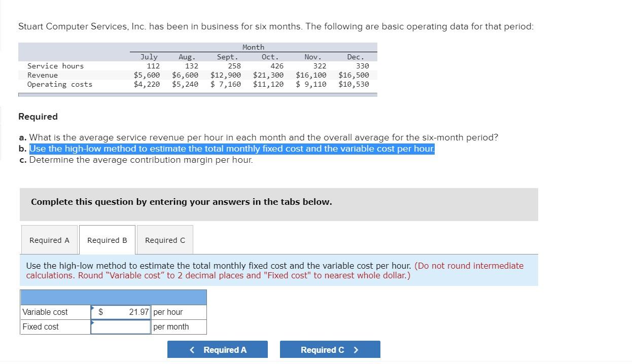
Task: Select requirement a about average service revenue
Action: point(258,138)
